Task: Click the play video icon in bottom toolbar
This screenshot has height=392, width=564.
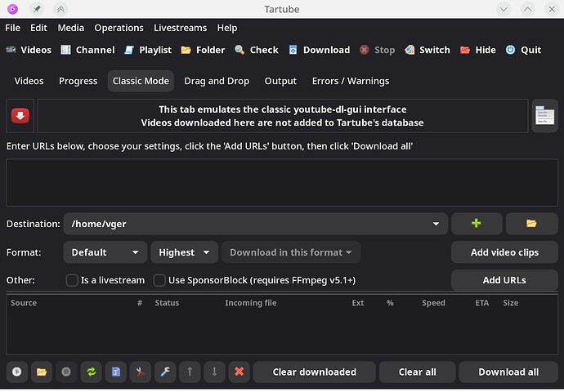Action: 16,372
